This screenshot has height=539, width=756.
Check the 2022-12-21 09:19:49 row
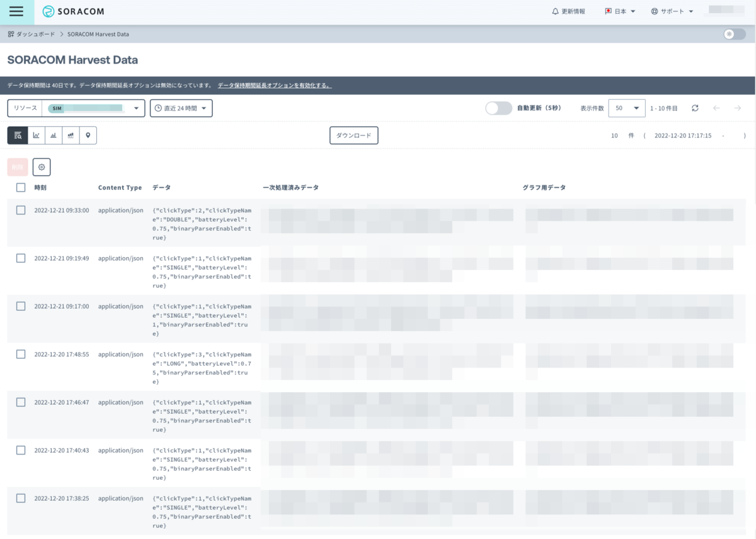tap(21, 258)
